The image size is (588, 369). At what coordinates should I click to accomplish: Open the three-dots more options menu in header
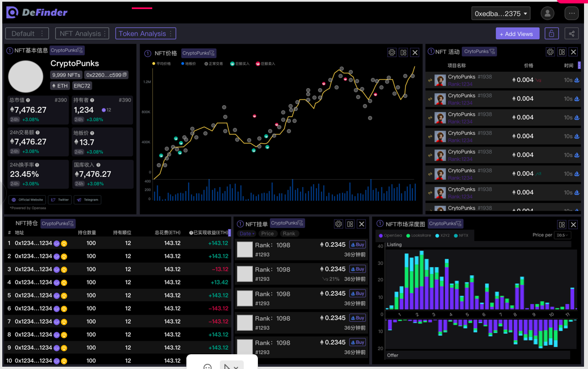[572, 14]
